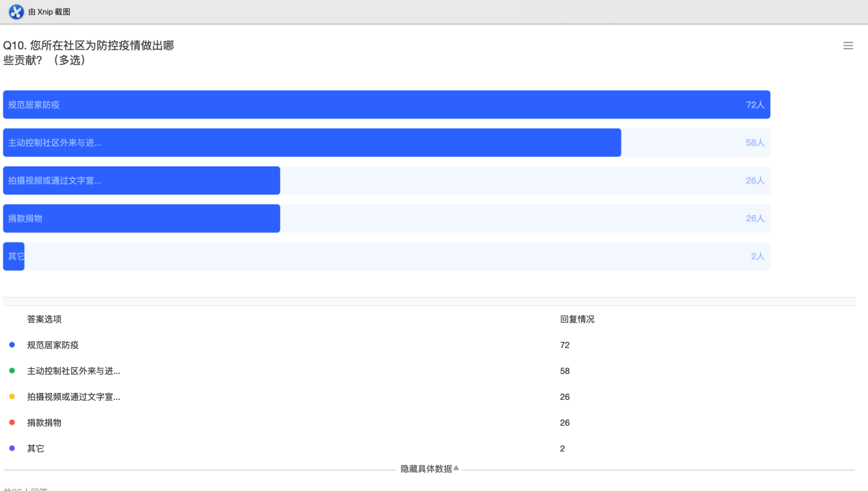Viewport: 868px width, 491px height.
Task: Click the Xnip app icon
Action: point(16,12)
